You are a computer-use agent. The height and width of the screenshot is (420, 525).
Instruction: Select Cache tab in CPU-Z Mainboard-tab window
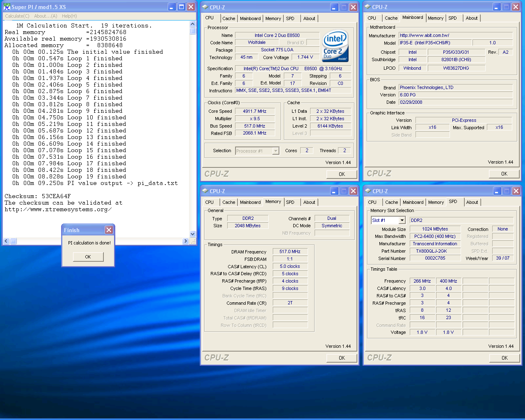point(391,18)
